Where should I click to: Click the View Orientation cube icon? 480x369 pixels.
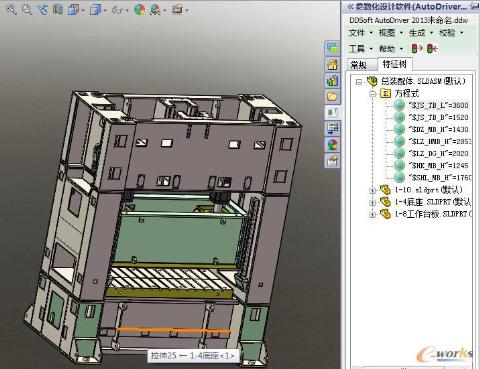pyautogui.click(x=73, y=10)
